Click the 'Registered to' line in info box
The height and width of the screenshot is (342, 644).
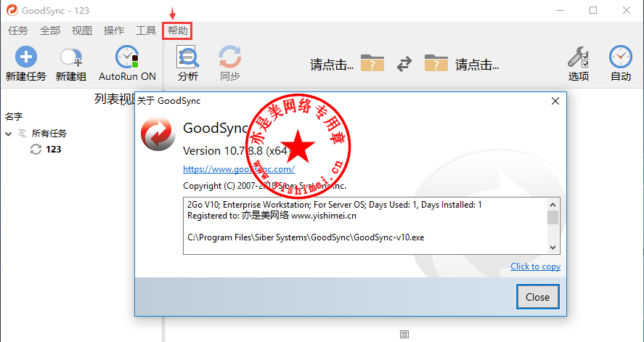[272, 216]
